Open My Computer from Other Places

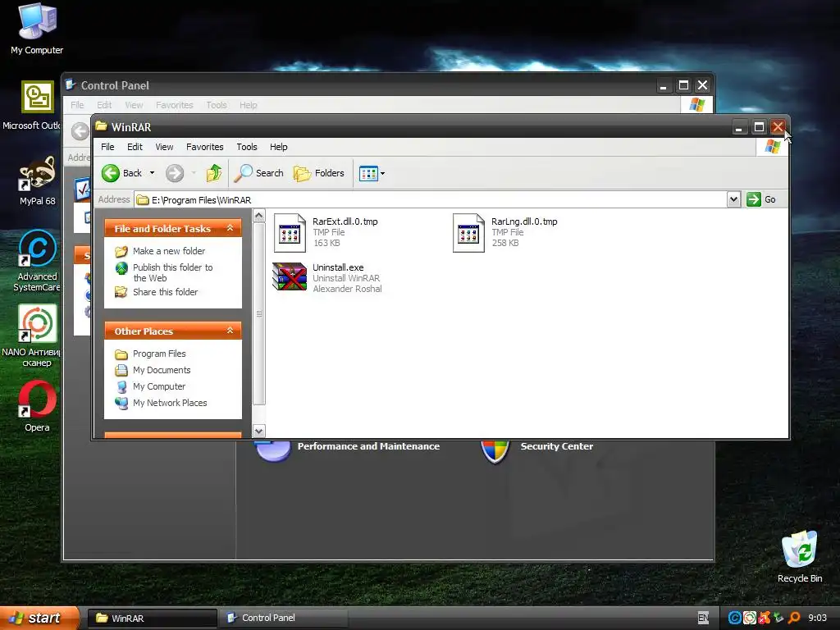[x=159, y=386]
